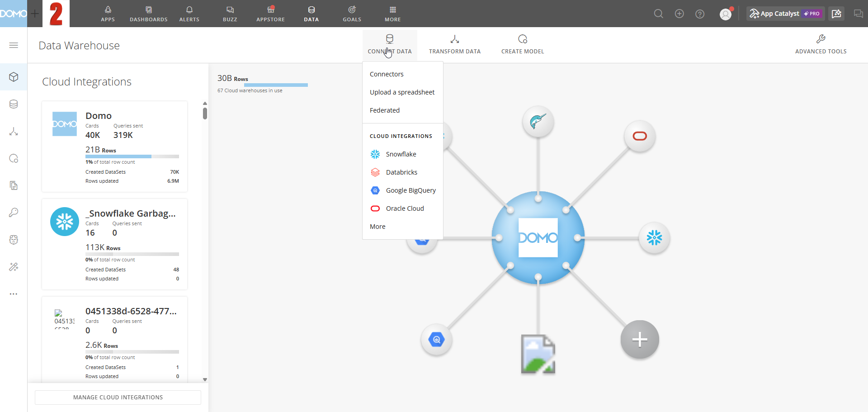Open the Apps section in top navigation
Screen dimensions: 868x412
[x=108, y=14]
